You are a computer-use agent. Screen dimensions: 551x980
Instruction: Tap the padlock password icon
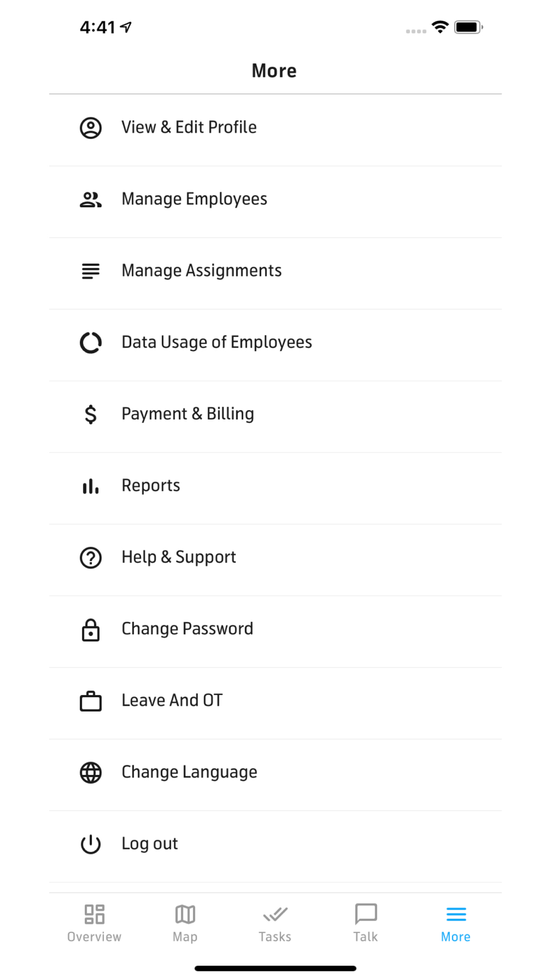tap(91, 629)
